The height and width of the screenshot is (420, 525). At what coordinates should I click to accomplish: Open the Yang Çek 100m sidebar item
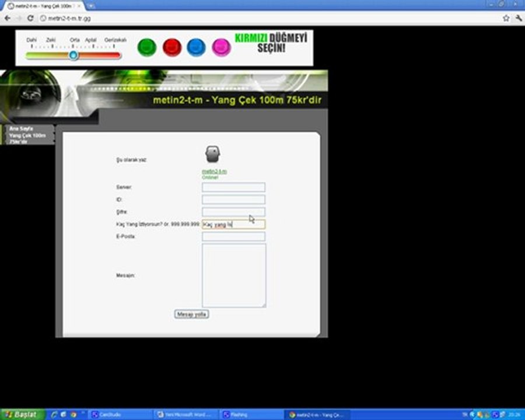pyautogui.click(x=27, y=138)
